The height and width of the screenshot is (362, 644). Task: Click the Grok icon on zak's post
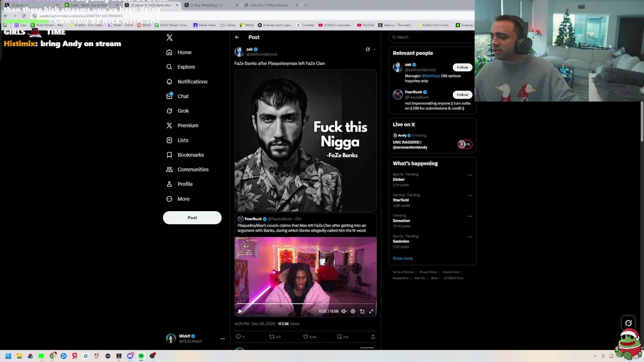point(367,49)
